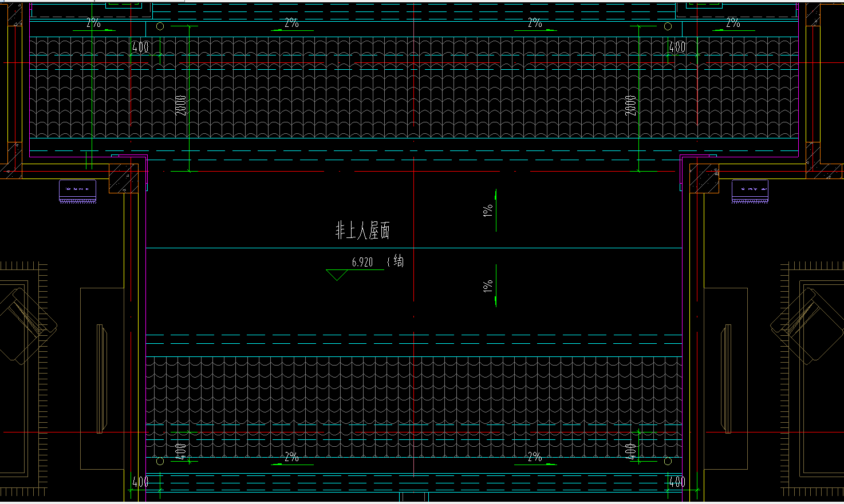Select the lower 1% slope label
This screenshot has width=844, height=504.
[488, 286]
